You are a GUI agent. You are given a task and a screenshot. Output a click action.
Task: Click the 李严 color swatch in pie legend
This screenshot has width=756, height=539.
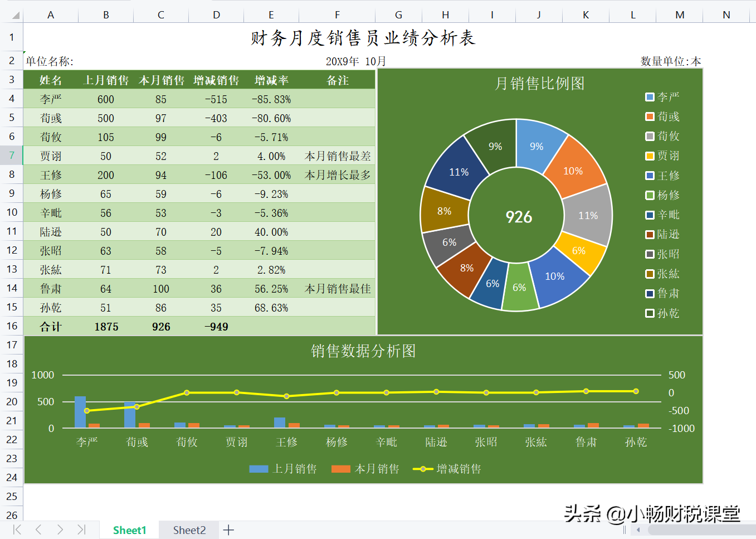tap(649, 96)
